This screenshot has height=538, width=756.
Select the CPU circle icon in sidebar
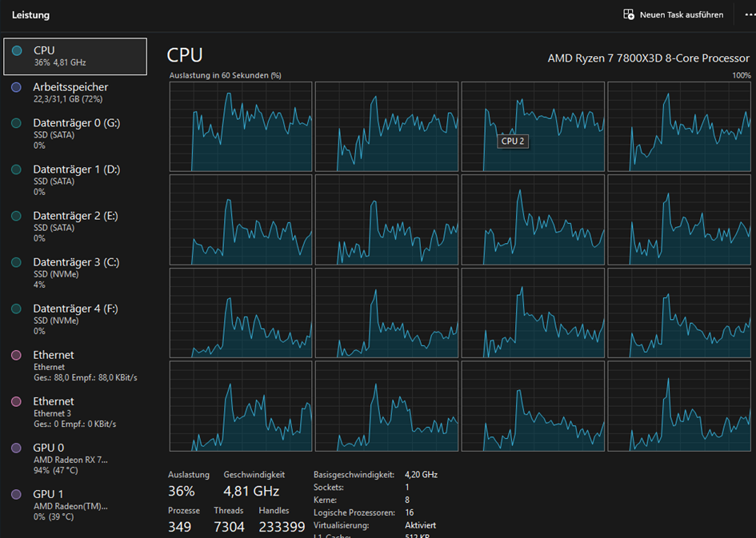click(x=17, y=50)
